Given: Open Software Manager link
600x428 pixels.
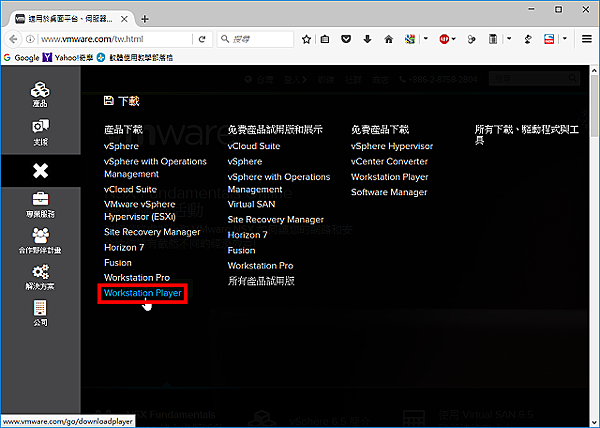Looking at the screenshot, I should click(x=389, y=192).
